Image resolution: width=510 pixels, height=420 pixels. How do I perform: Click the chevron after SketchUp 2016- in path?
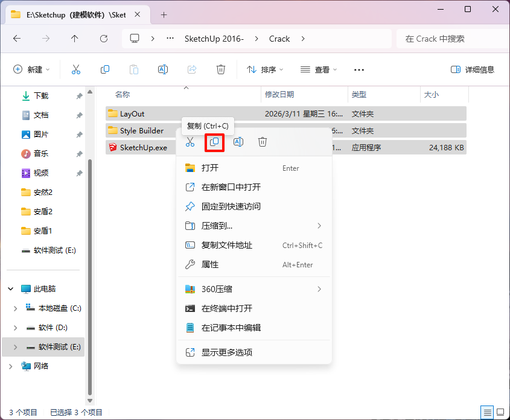(257, 39)
